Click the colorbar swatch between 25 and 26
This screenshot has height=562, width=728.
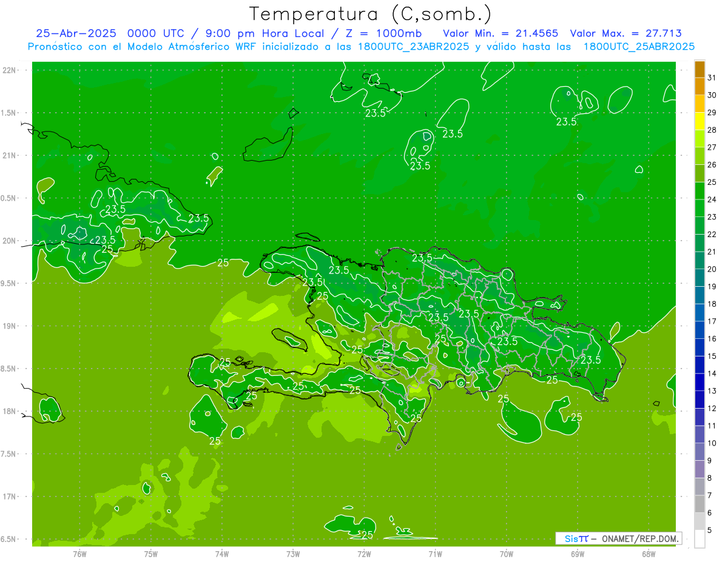click(699, 173)
